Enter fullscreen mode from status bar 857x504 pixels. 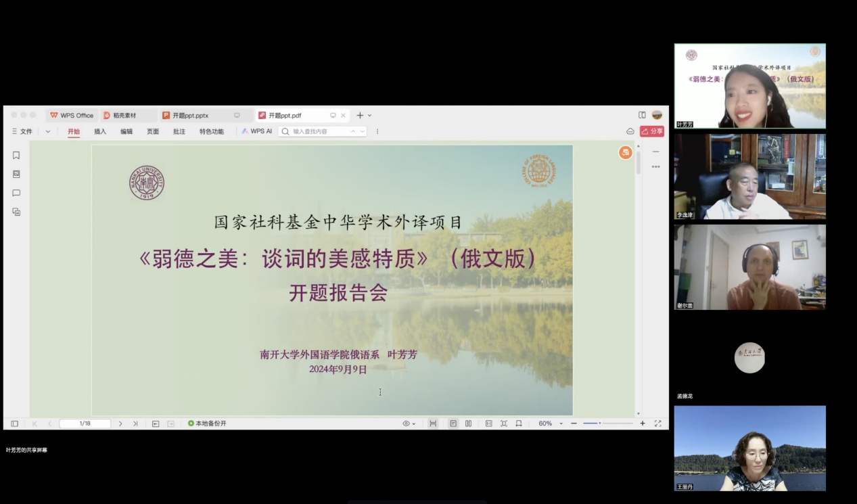click(657, 423)
